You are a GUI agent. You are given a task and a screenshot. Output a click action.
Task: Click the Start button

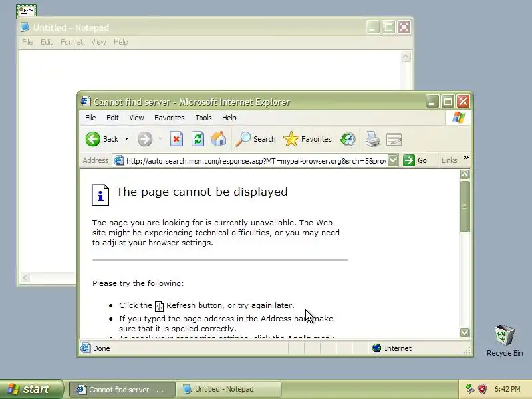[31, 389]
